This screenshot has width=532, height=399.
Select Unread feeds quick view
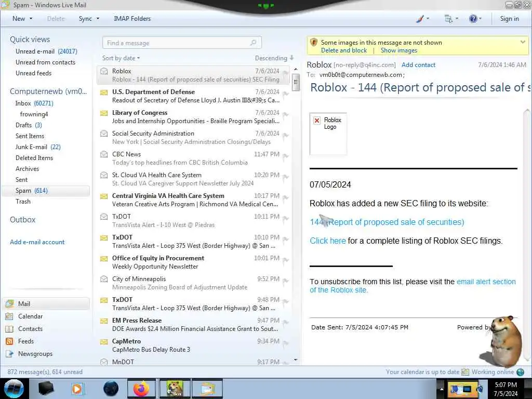[x=34, y=73]
